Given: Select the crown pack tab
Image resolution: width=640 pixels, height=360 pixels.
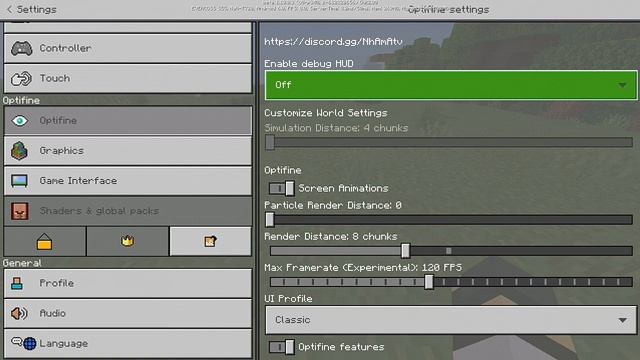Looking at the screenshot, I should click(127, 241).
